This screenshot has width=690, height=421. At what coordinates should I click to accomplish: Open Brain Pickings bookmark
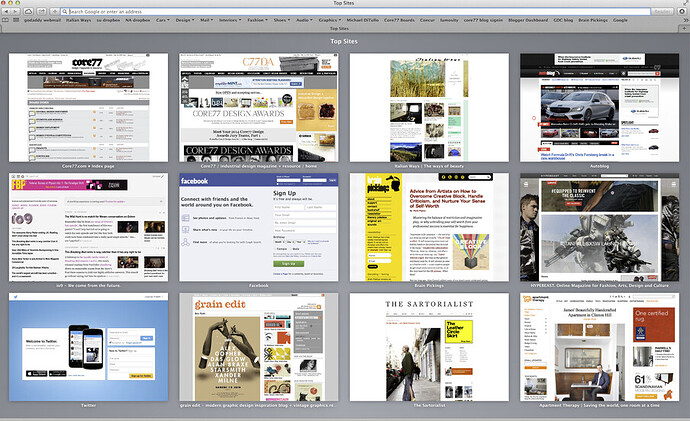point(593,20)
